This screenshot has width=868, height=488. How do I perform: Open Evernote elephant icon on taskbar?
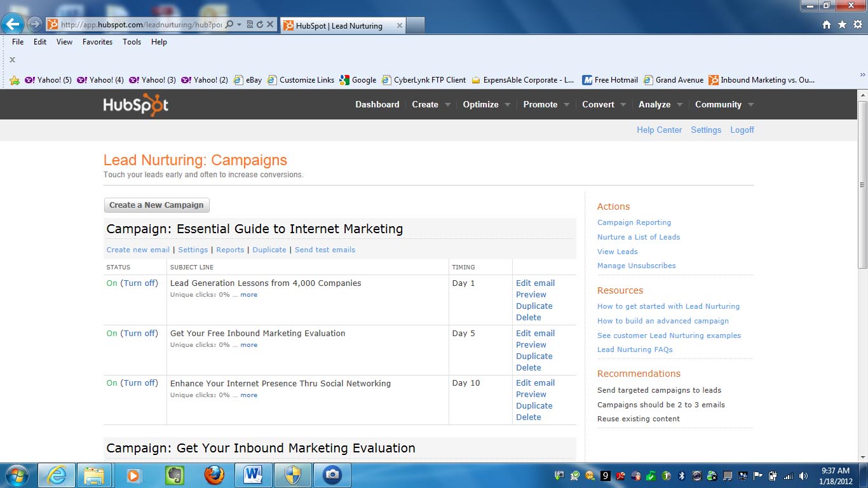click(174, 475)
